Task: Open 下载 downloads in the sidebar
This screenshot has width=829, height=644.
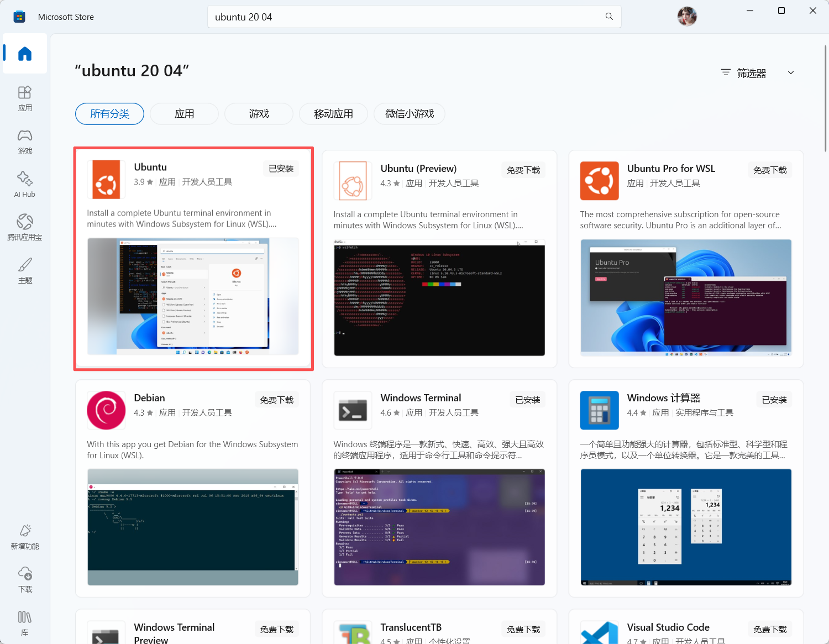Action: point(25,580)
